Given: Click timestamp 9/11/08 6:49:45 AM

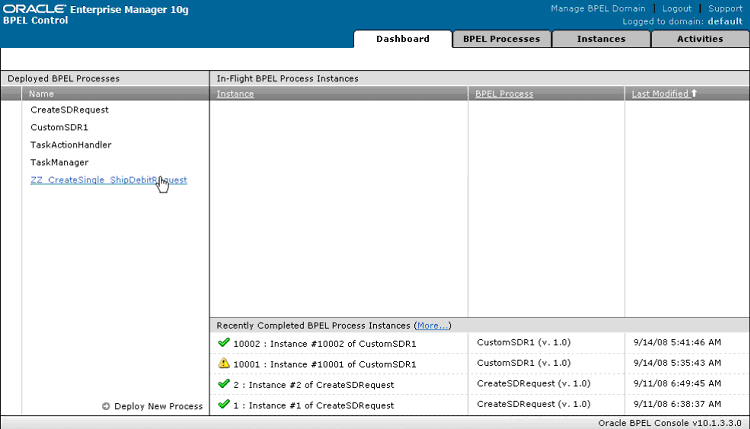Looking at the screenshot, I should point(677,384).
